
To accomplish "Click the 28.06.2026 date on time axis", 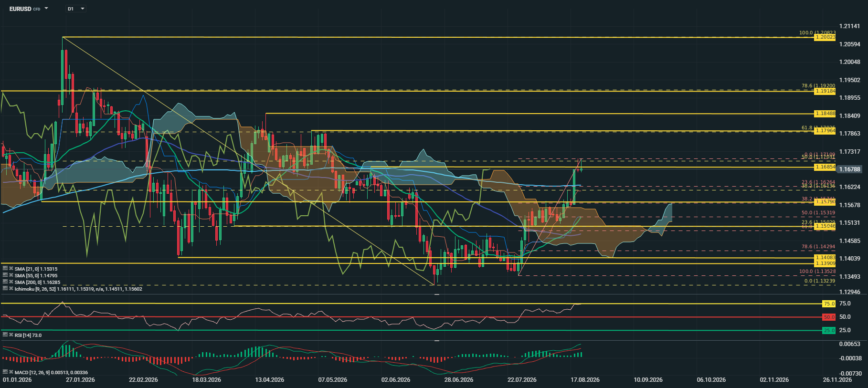I will pos(458,380).
